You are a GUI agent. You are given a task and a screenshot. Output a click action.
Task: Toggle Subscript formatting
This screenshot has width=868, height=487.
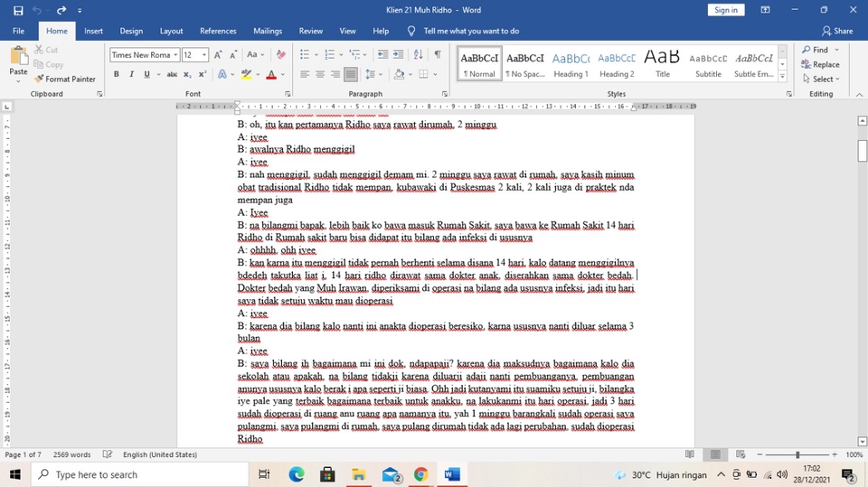coord(188,74)
